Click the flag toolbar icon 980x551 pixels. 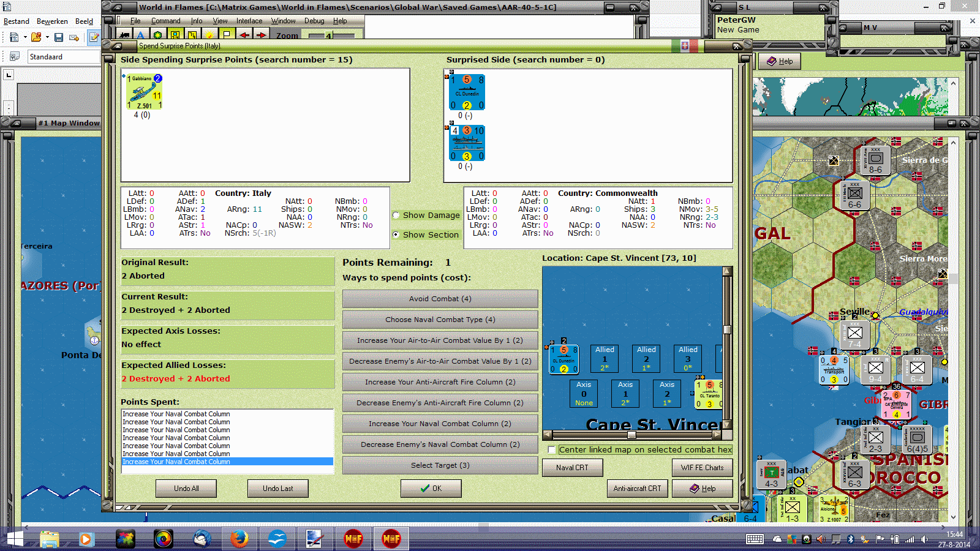point(227,35)
